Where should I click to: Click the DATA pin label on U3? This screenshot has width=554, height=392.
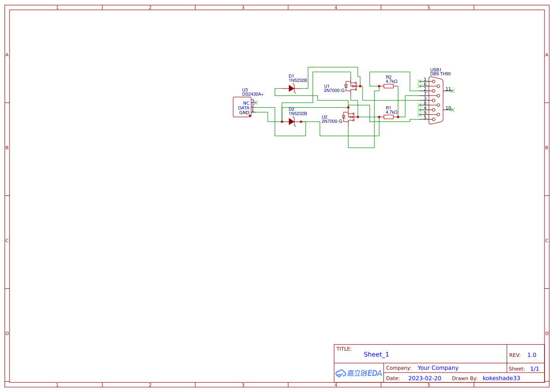[x=243, y=108]
